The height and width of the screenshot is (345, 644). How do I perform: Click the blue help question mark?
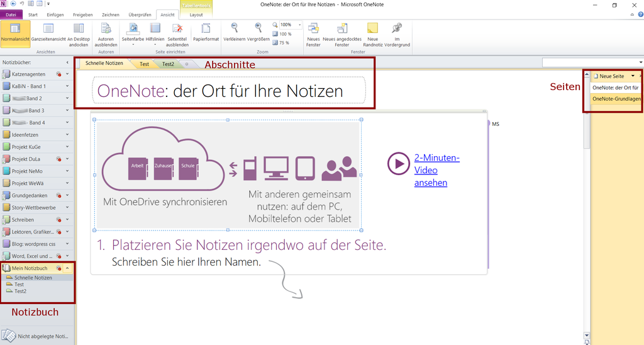[640, 14]
